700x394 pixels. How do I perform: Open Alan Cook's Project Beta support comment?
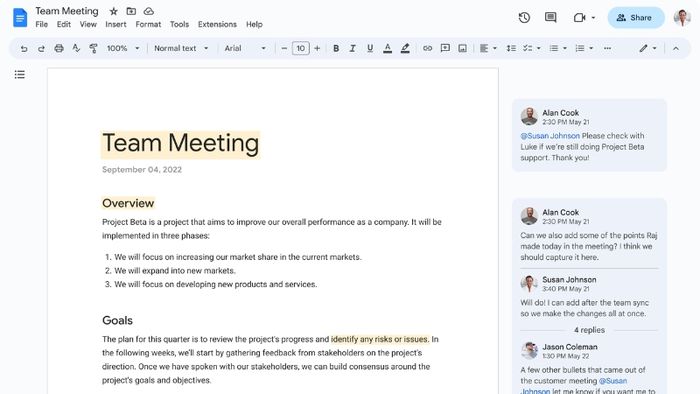pos(589,135)
